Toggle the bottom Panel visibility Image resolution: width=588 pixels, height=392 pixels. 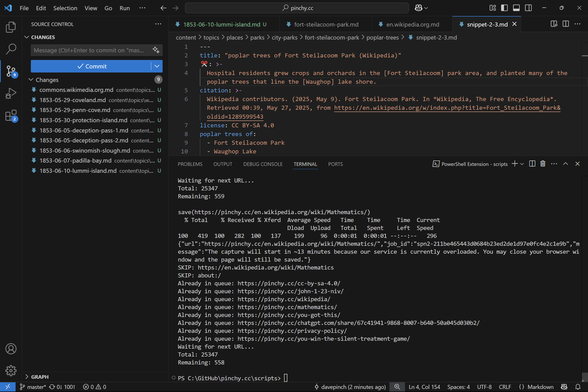516,8
